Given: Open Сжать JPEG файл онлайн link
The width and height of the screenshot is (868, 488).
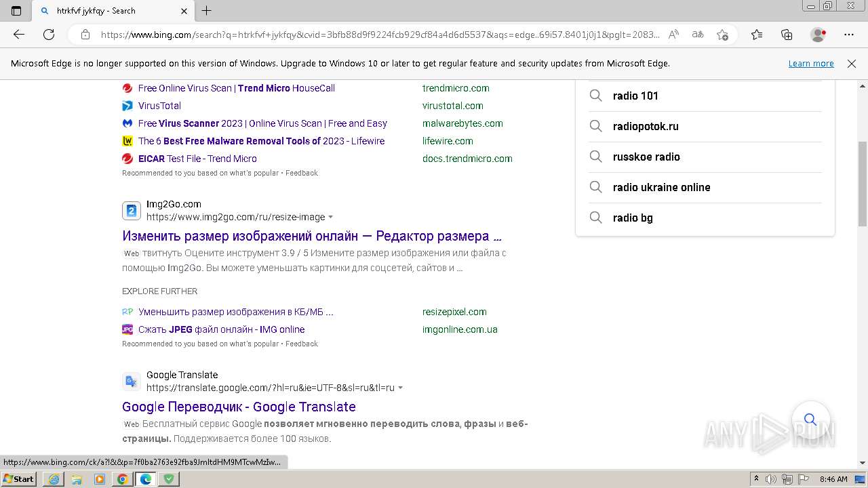Looking at the screenshot, I should (222, 329).
